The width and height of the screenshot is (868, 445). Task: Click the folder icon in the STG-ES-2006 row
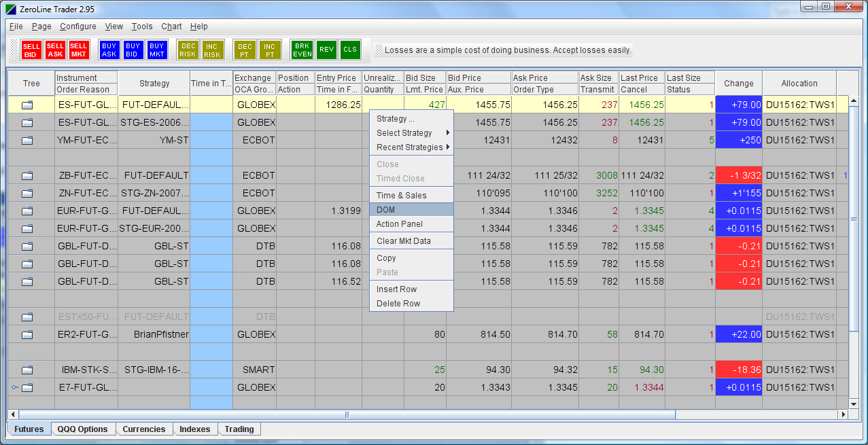coord(27,123)
